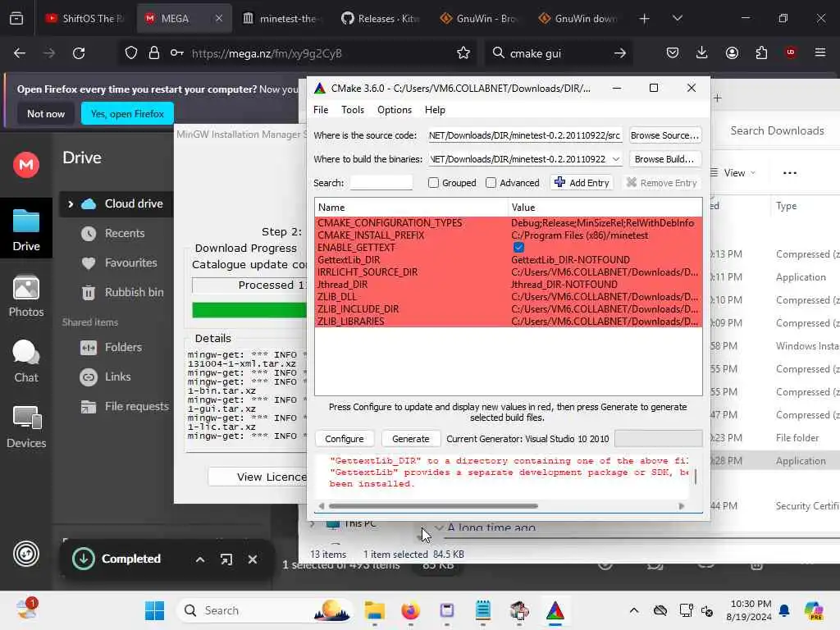
Task: Dismiss the Completed transfers widget
Action: pos(253,559)
